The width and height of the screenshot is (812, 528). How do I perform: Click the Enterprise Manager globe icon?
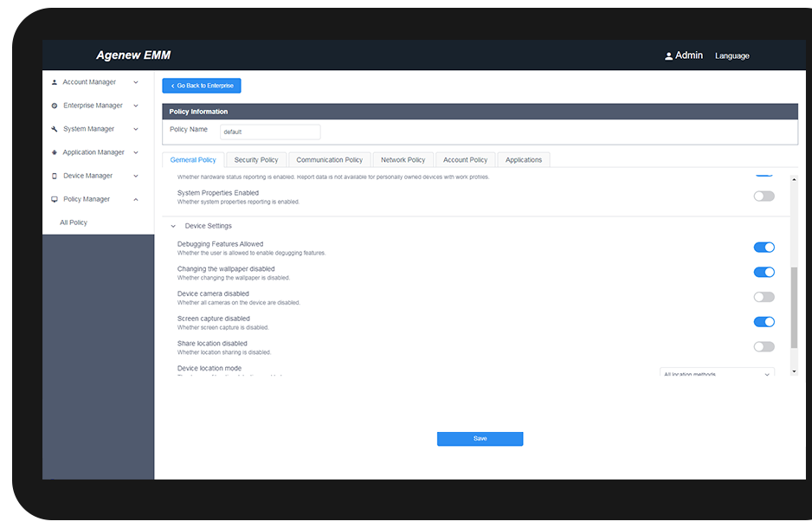pyautogui.click(x=55, y=106)
